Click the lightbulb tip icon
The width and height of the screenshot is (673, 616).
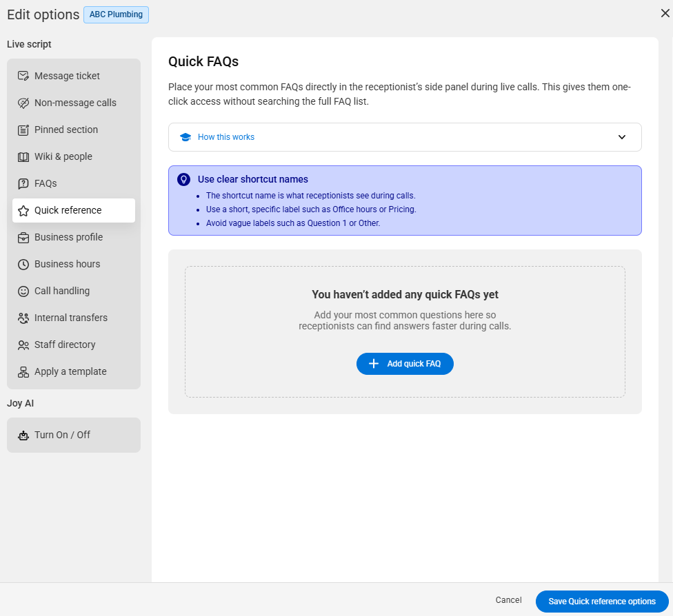click(x=183, y=179)
